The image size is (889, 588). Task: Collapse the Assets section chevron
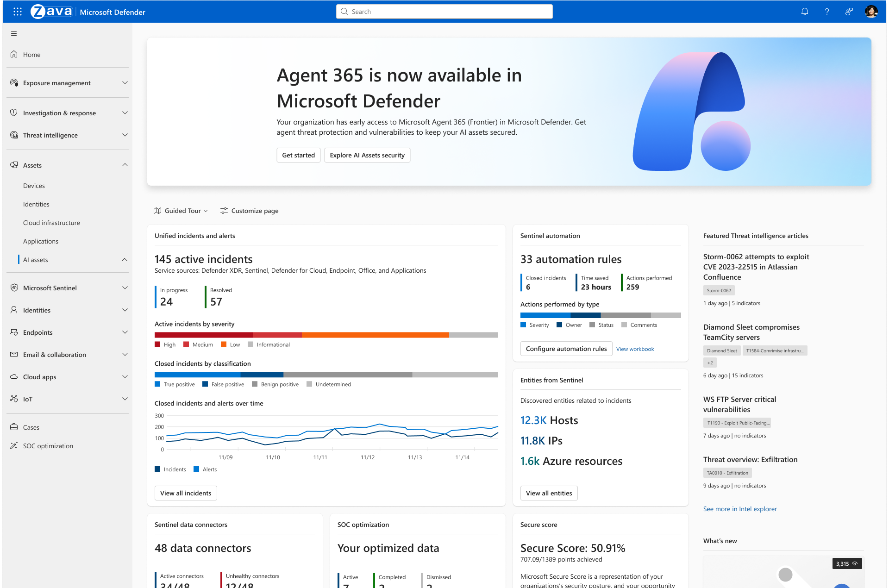coord(125,165)
